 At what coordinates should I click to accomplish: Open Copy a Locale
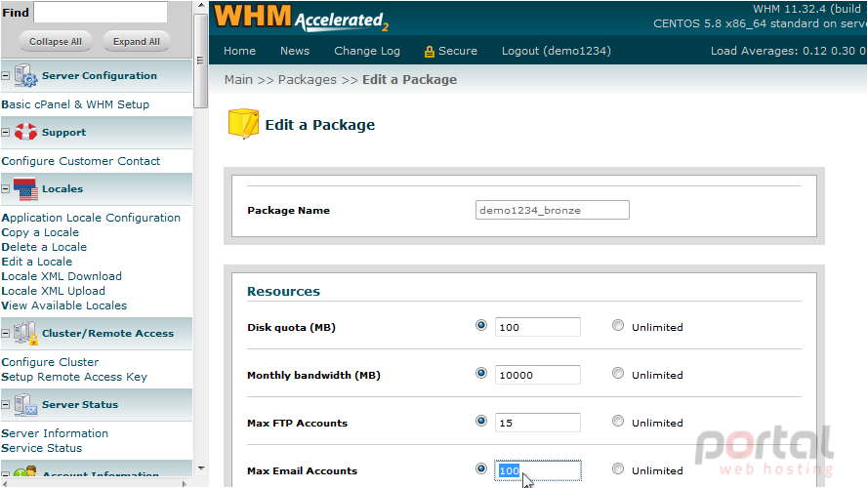point(40,232)
